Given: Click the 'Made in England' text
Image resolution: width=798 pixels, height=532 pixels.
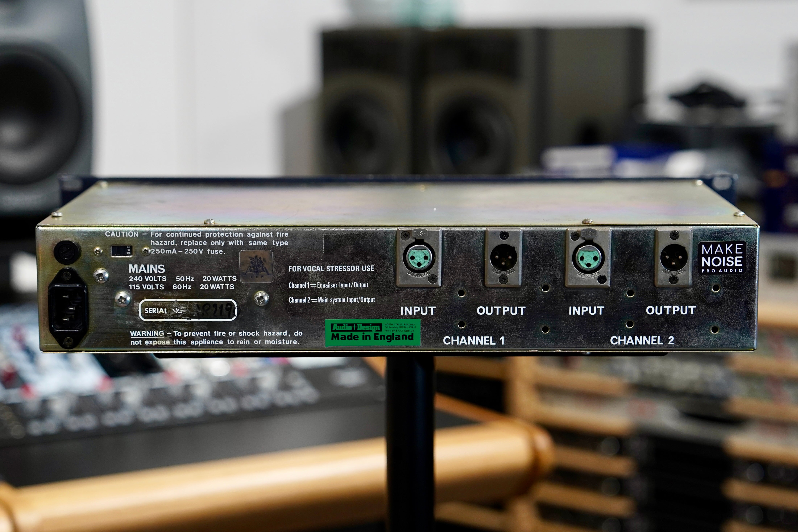Looking at the screenshot, I should click(372, 337).
